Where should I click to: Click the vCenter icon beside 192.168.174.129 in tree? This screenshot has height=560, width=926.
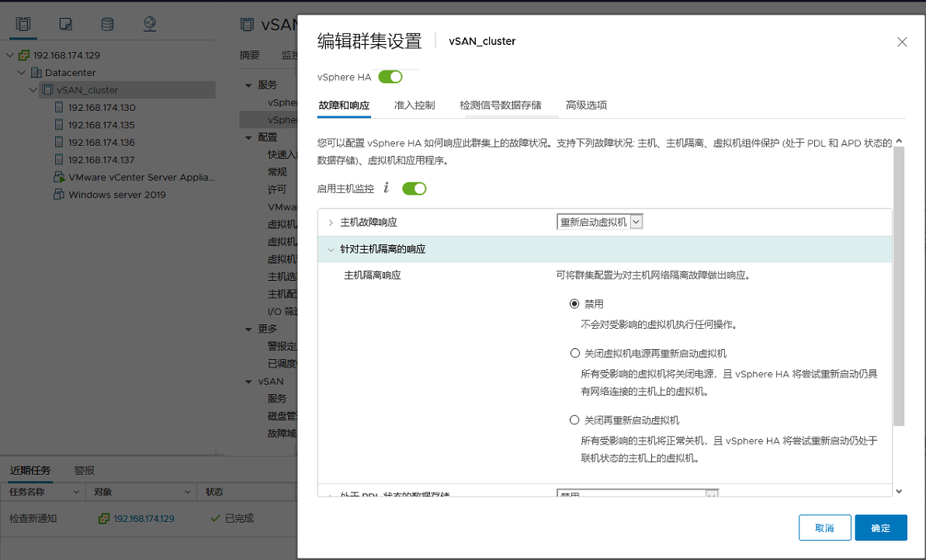23,56
